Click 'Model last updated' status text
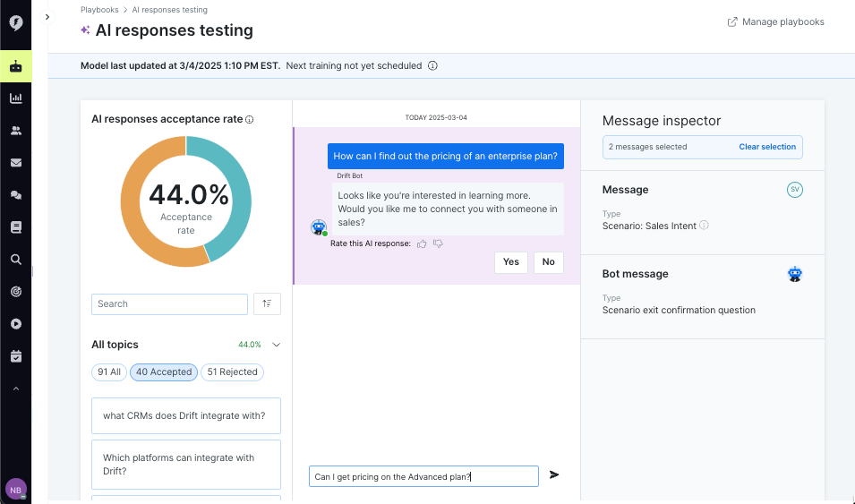The height and width of the screenshot is (504, 855). (181, 66)
